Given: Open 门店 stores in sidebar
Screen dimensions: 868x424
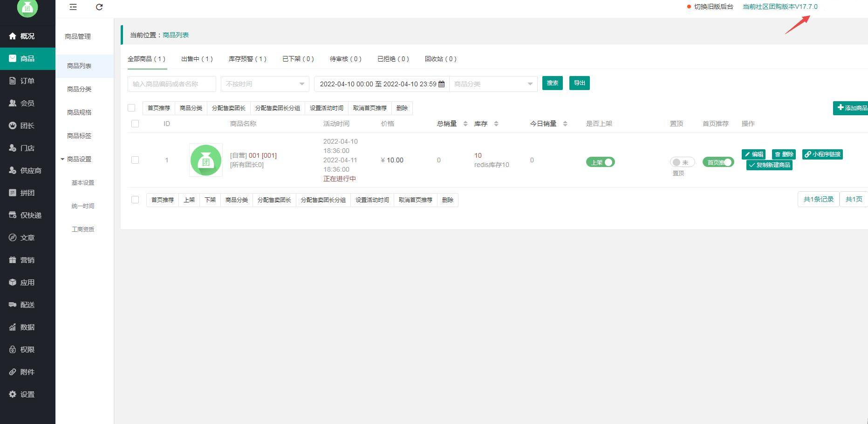Looking at the screenshot, I should point(27,148).
